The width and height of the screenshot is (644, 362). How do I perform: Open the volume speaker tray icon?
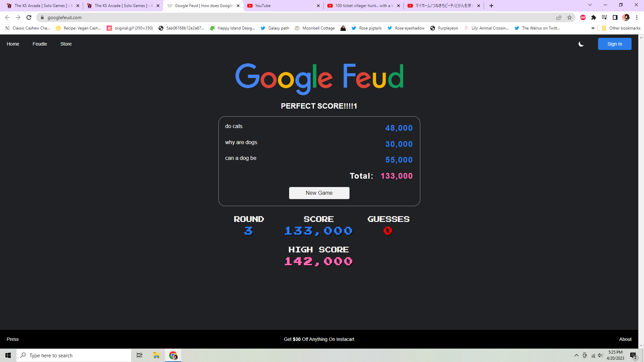point(601,355)
